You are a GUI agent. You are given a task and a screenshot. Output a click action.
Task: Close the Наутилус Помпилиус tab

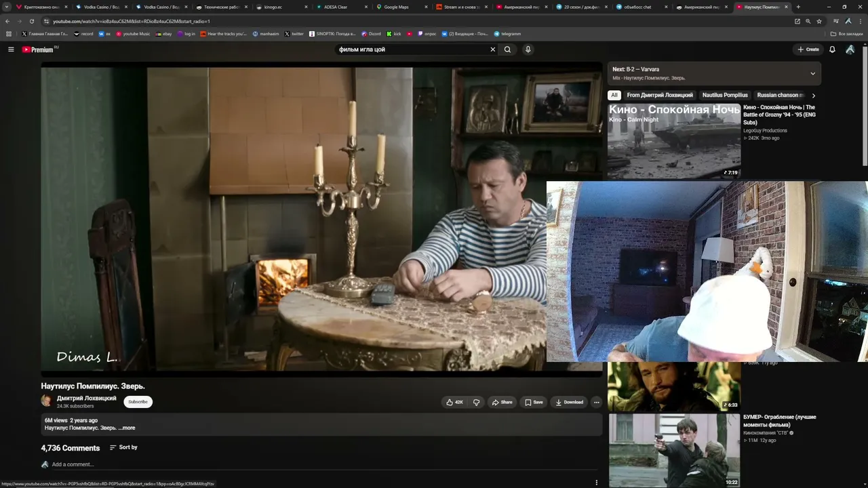[x=787, y=7]
